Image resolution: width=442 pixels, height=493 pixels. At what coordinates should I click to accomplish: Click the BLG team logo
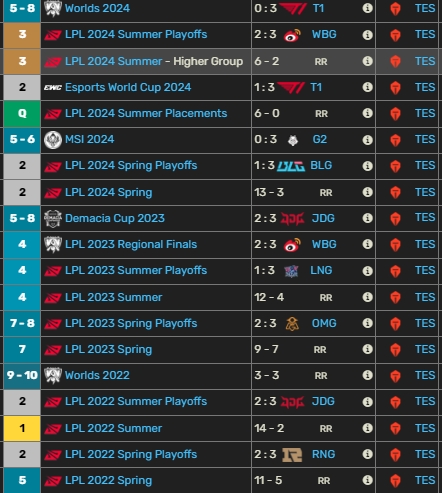(x=291, y=166)
